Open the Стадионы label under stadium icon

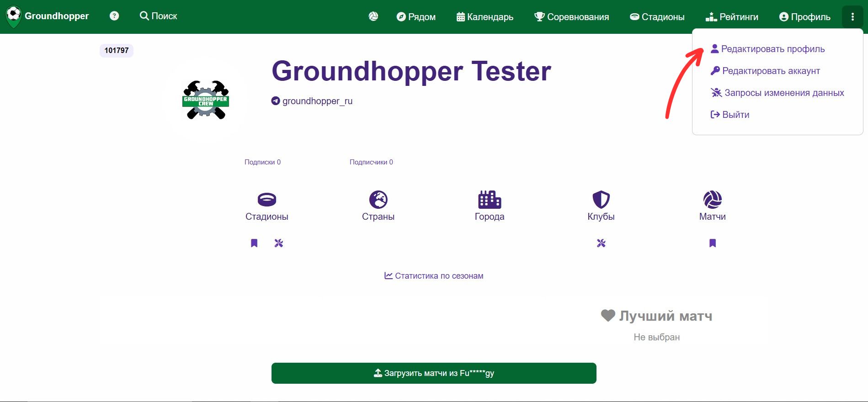point(267,217)
